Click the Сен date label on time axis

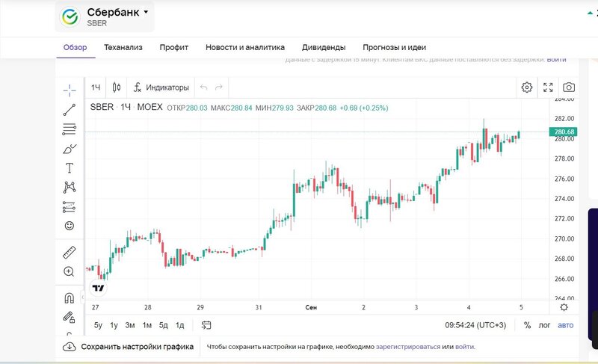pyautogui.click(x=311, y=307)
